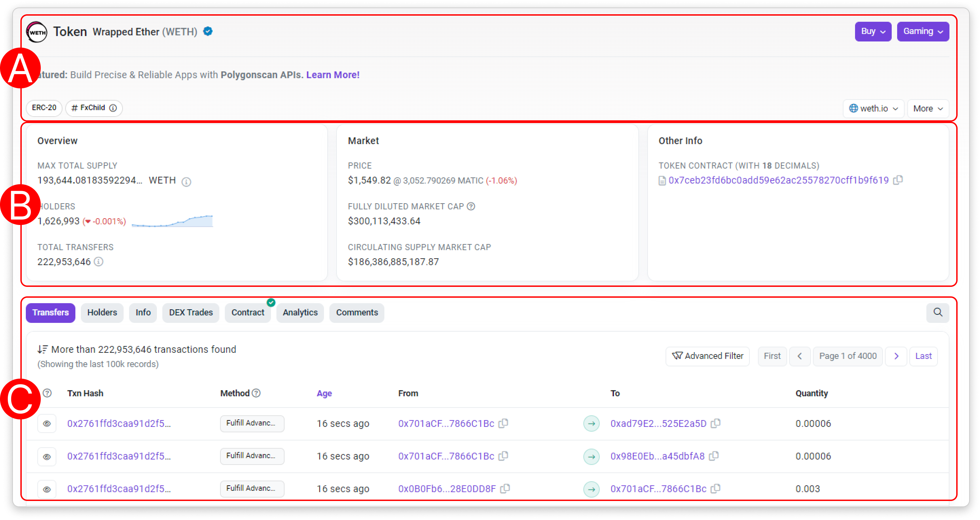980x520 pixels.
Task: Click max total supply info icon
Action: coord(186,181)
